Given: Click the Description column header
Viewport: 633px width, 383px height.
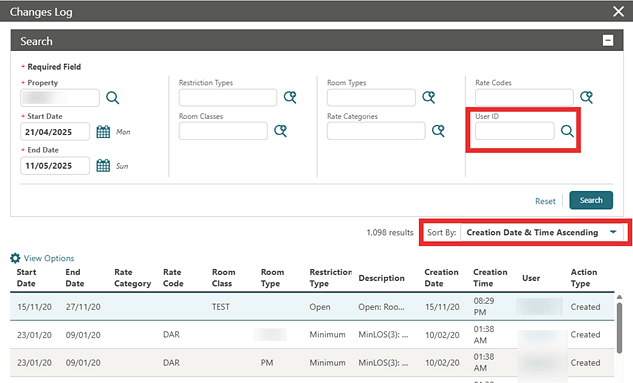Looking at the screenshot, I should [x=381, y=278].
